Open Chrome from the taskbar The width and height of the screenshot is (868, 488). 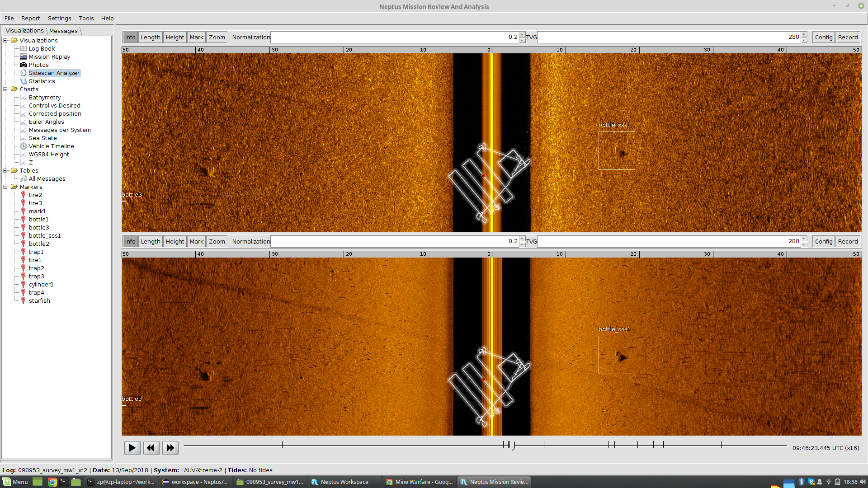pos(52,482)
